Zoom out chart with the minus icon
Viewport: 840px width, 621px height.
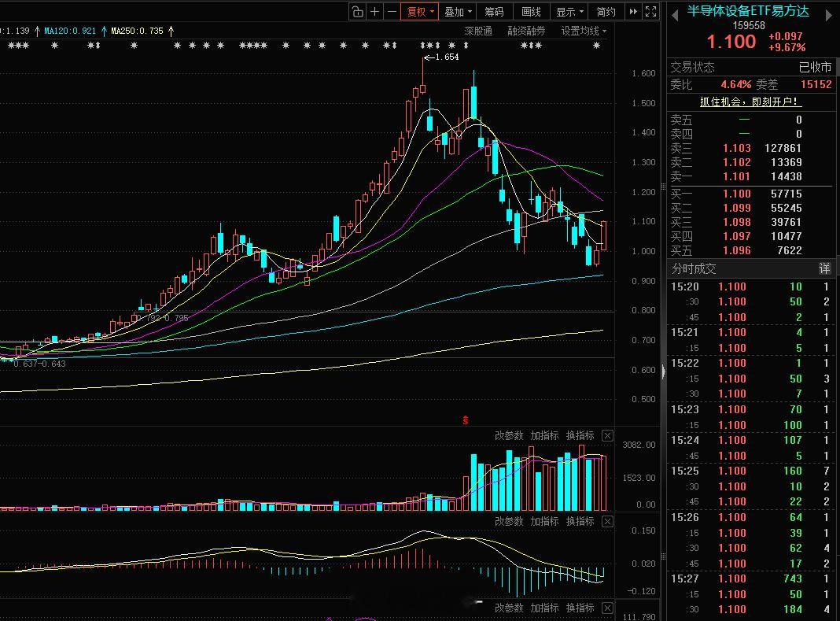[392, 11]
